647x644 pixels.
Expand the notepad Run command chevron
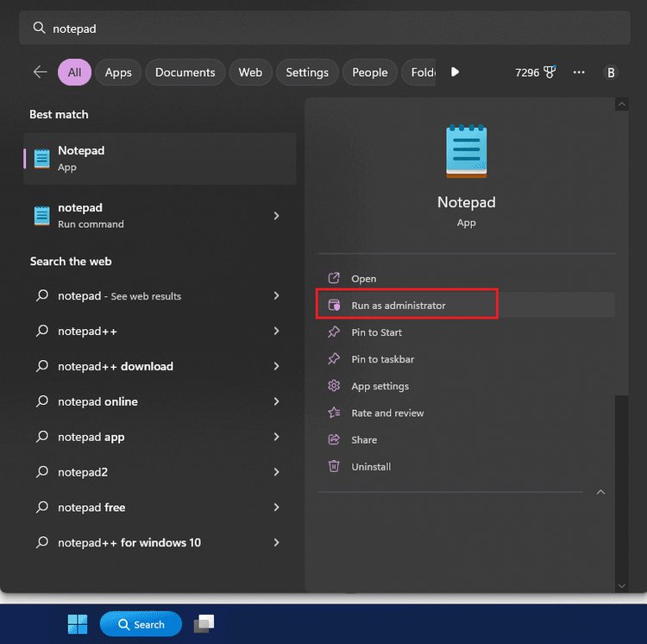tap(276, 216)
